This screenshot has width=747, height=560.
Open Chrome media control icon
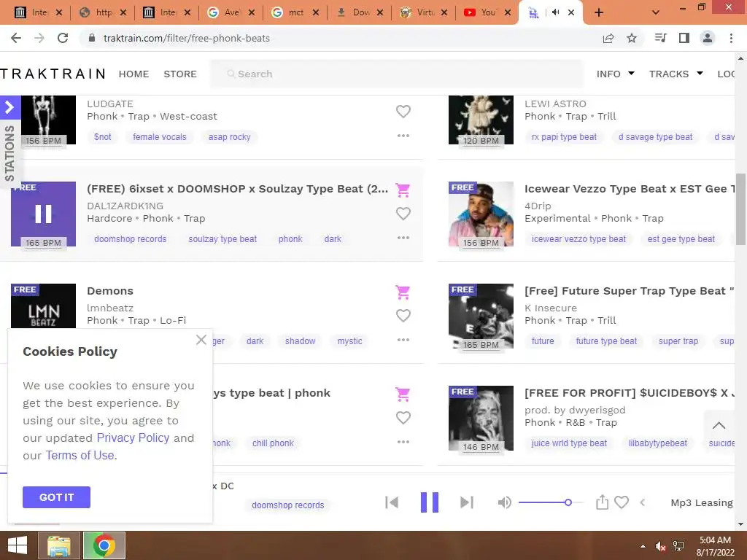pyautogui.click(x=661, y=38)
